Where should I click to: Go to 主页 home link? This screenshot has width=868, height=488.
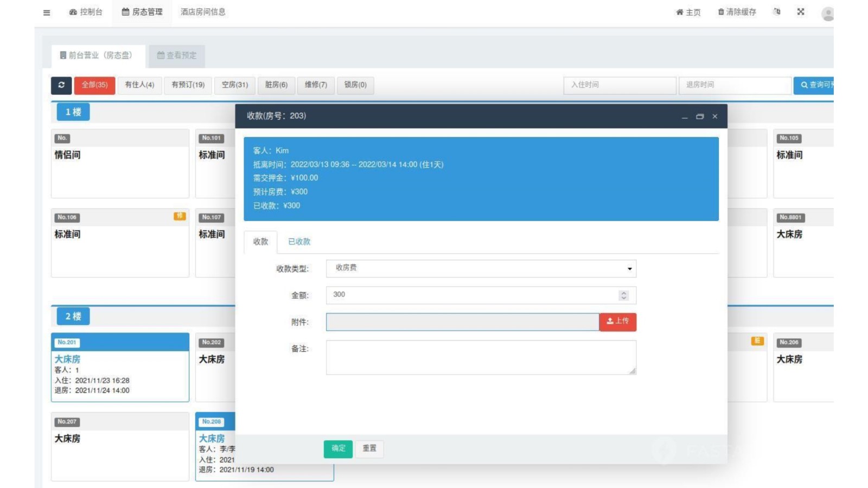click(x=688, y=12)
